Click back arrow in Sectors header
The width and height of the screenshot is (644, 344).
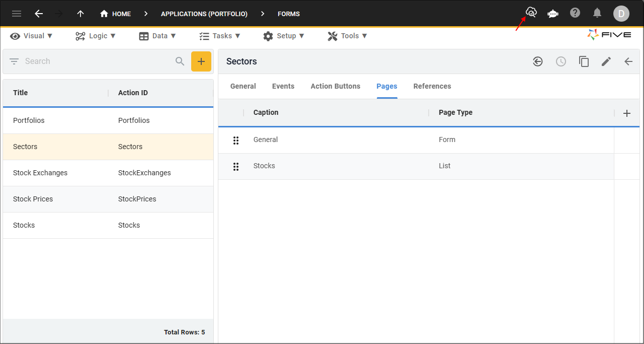[x=628, y=61]
